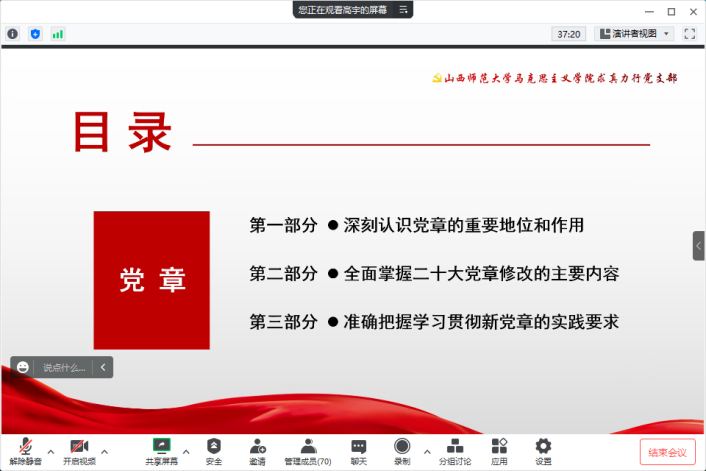The height and width of the screenshot is (471, 706).
Task: Click the 邀请 invite icon
Action: (258, 446)
